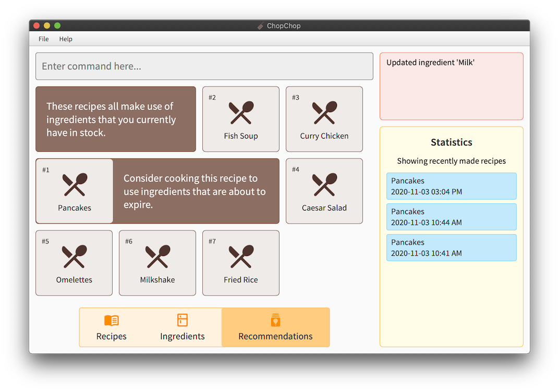
Task: Click the #2 label on Fish Soup
Action: pyautogui.click(x=212, y=97)
